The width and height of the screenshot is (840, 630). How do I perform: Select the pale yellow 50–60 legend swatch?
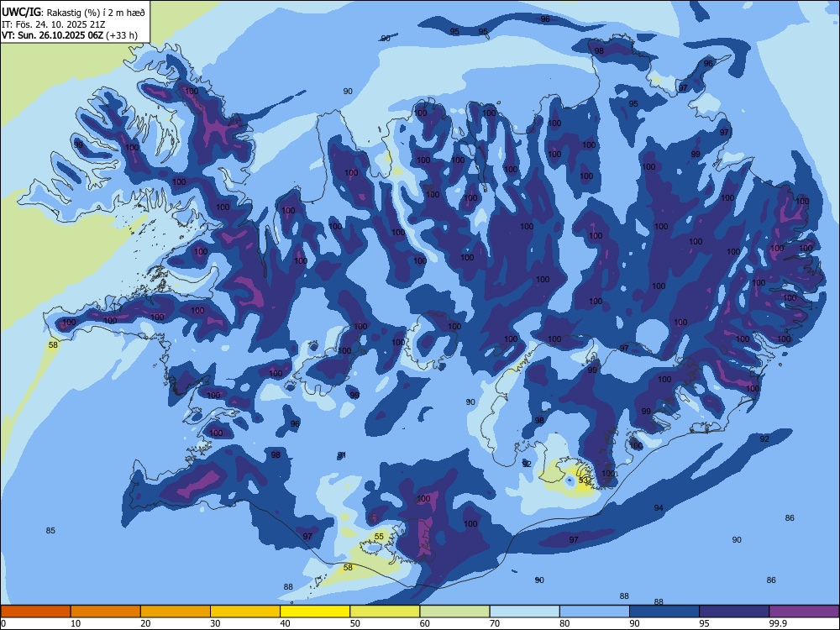(386, 612)
